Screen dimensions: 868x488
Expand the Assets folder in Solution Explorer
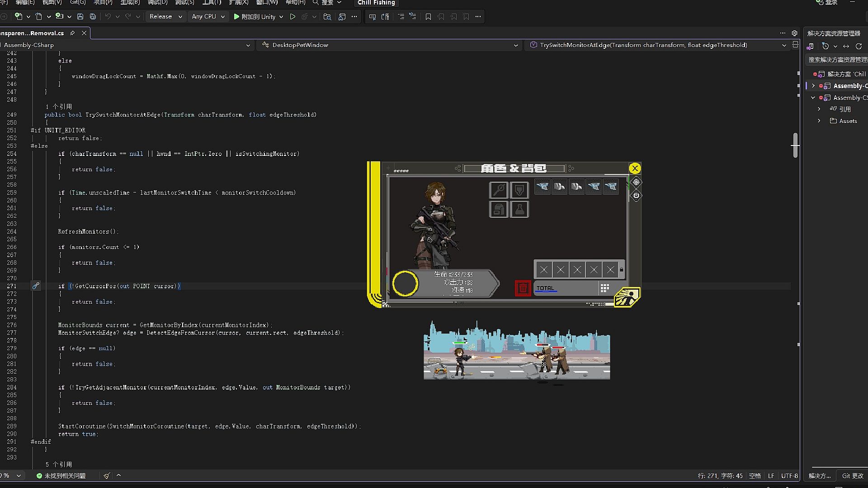click(819, 121)
